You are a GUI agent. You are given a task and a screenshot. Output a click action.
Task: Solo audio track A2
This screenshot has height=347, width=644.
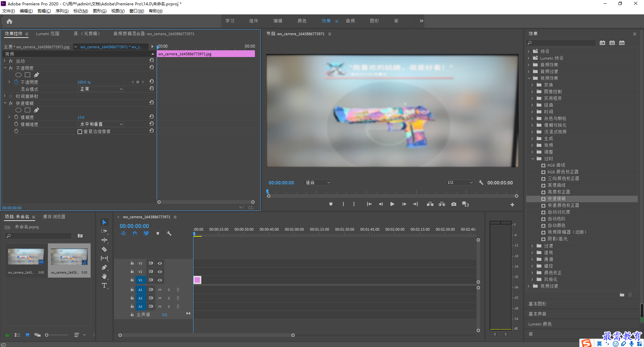169,298
